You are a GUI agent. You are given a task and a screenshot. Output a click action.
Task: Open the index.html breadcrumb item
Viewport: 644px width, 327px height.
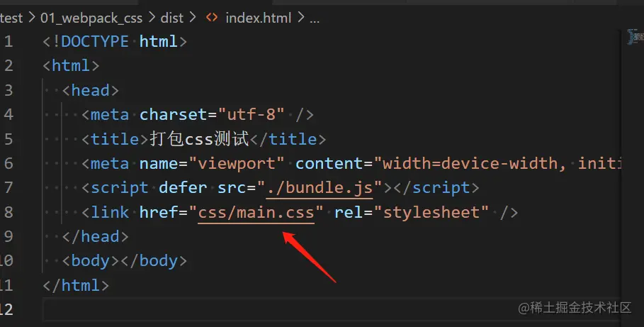[x=259, y=18]
